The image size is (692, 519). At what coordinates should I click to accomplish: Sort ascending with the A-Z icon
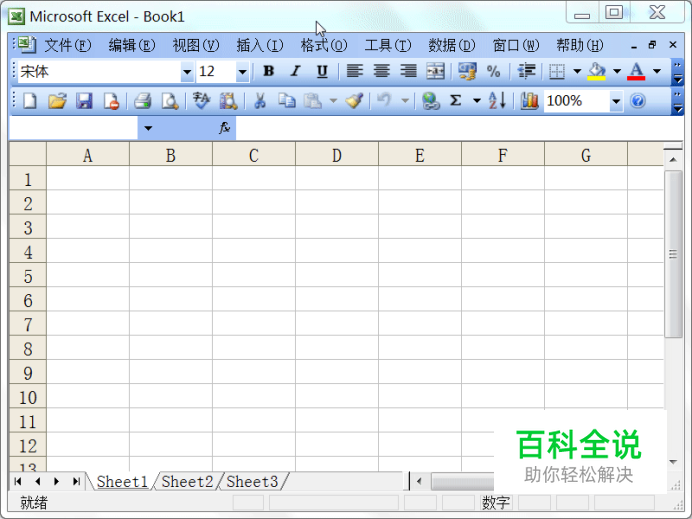pyautogui.click(x=497, y=101)
